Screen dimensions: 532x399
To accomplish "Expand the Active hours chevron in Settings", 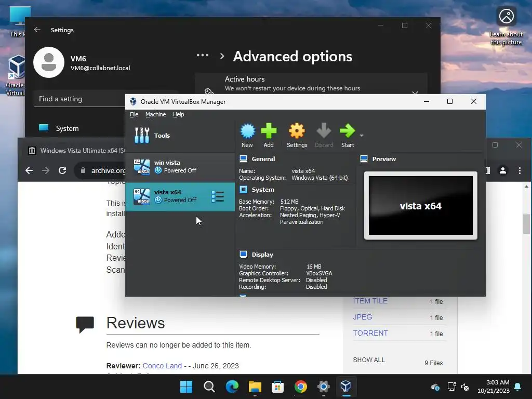I will [x=415, y=92].
